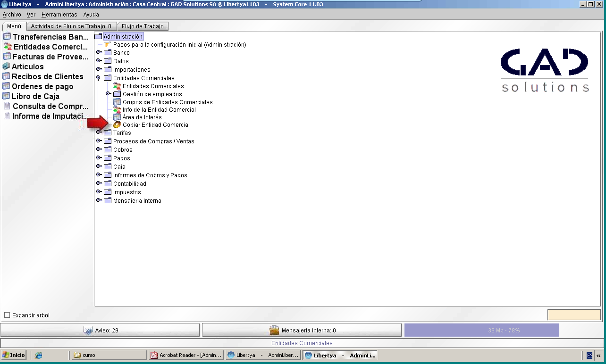606x364 pixels.
Task: Click the Datos folder icon
Action: [108, 61]
